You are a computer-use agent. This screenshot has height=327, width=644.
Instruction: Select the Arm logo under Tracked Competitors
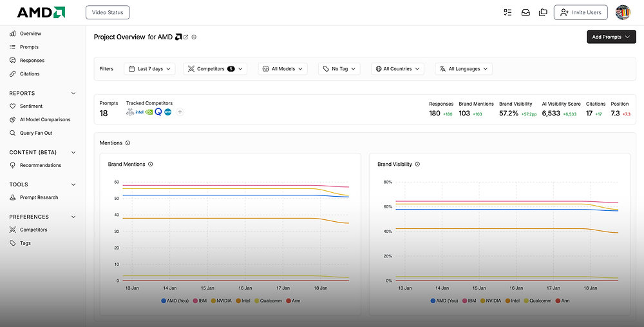[167, 112]
